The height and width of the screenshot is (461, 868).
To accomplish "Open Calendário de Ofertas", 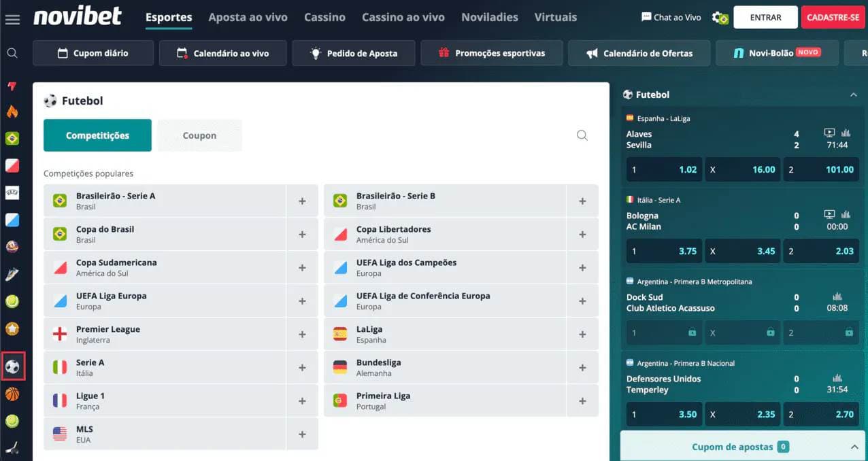I will click(639, 53).
